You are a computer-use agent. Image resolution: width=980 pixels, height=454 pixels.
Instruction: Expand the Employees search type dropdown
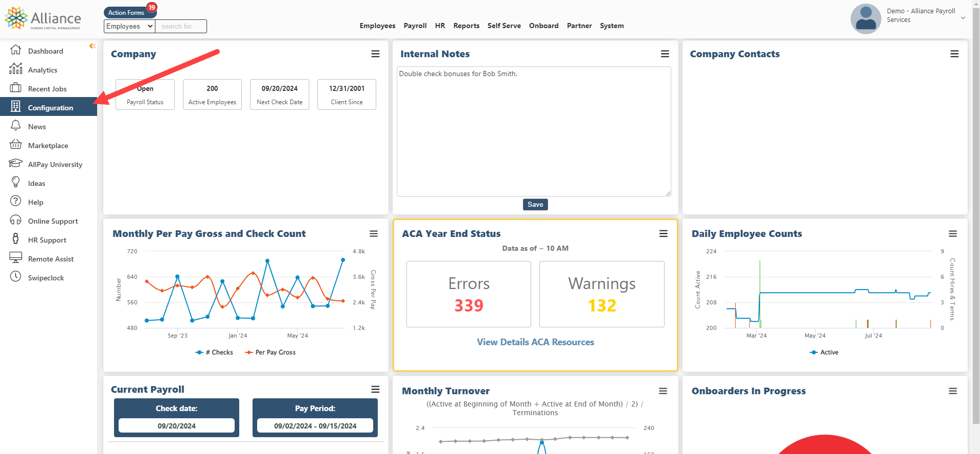pyautogui.click(x=129, y=26)
